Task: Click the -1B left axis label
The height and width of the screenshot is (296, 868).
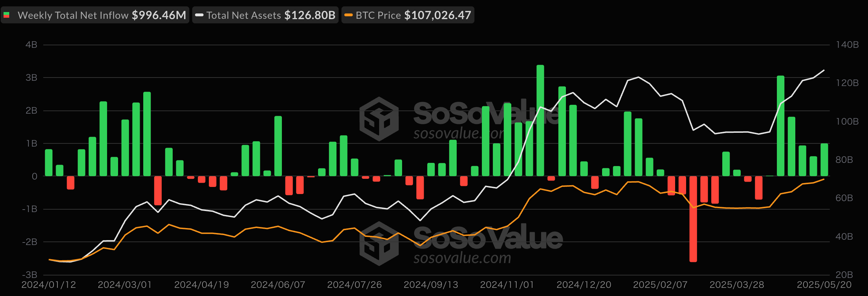Action: tap(29, 209)
